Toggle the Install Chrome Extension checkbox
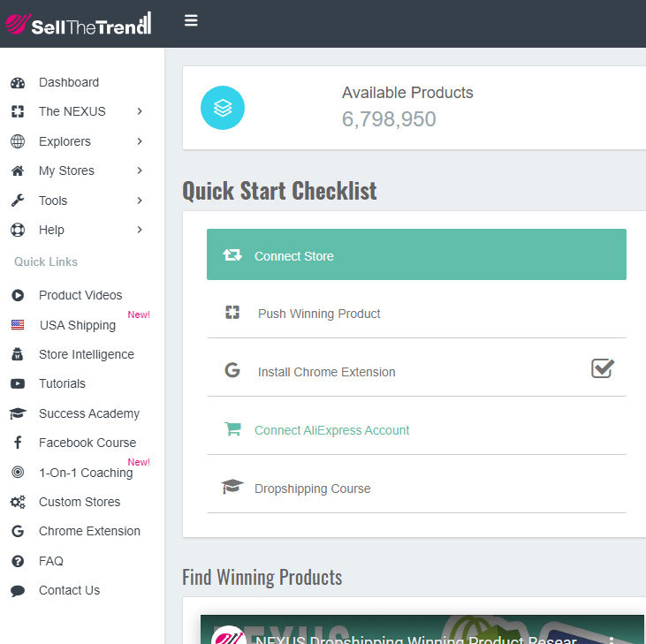The width and height of the screenshot is (646, 644). [x=603, y=368]
